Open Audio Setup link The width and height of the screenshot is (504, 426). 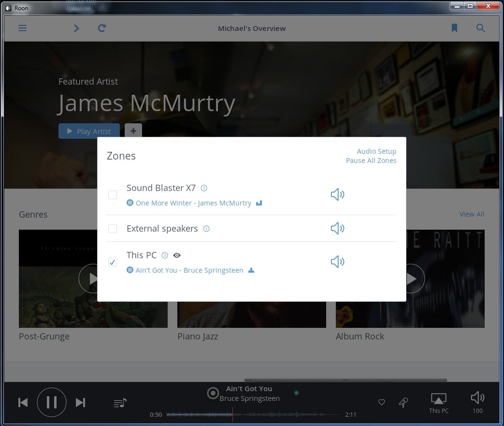[376, 151]
